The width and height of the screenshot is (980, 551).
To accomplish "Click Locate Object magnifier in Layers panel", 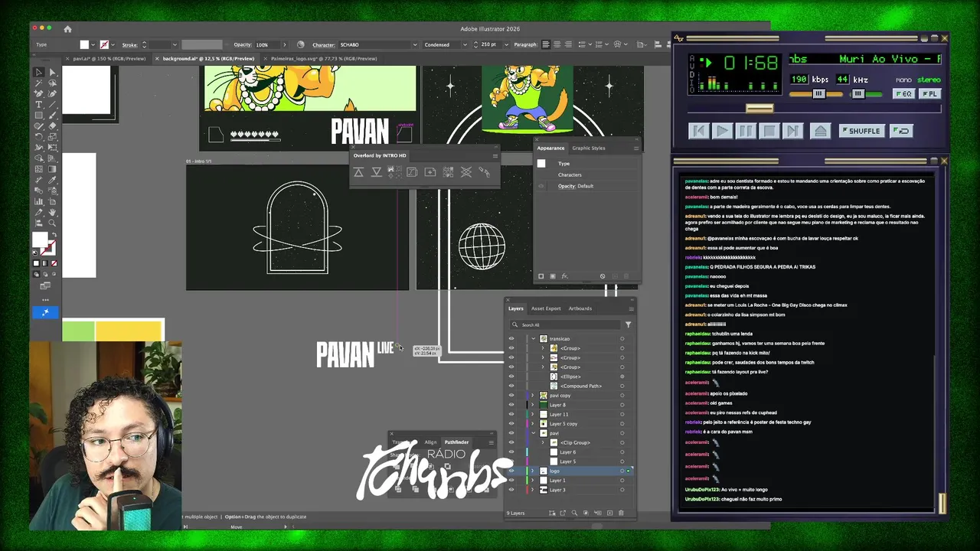I will coord(574,513).
